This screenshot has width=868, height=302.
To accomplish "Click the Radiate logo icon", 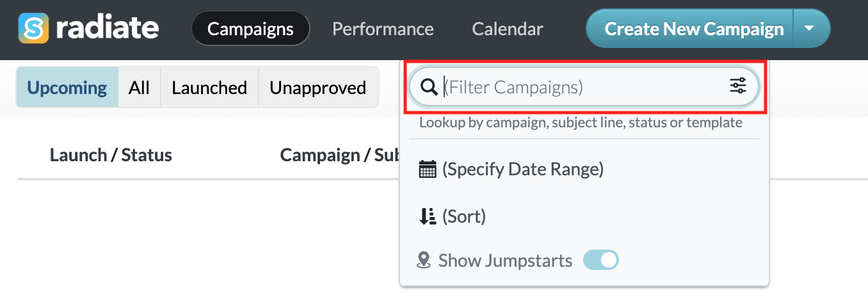I will (33, 29).
